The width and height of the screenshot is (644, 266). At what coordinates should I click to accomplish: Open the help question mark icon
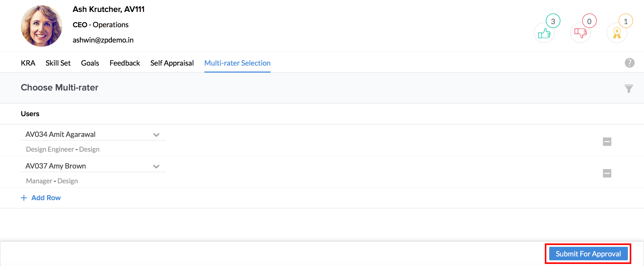pos(629,63)
